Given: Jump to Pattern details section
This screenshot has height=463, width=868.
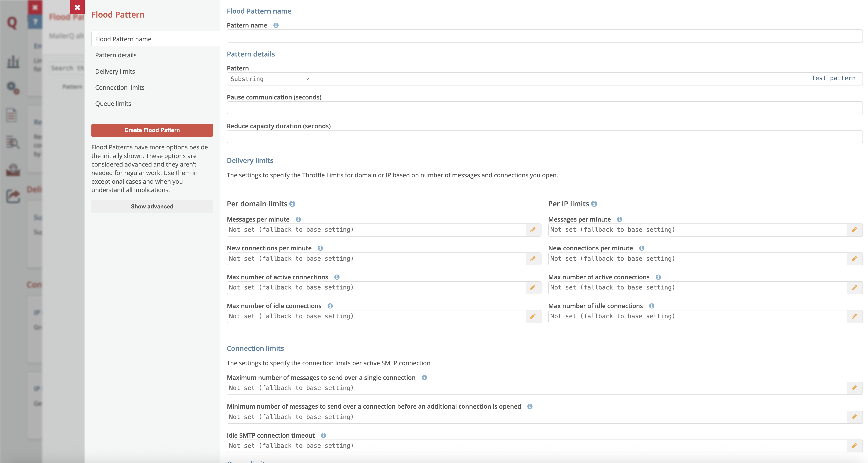Looking at the screenshot, I should 116,55.
